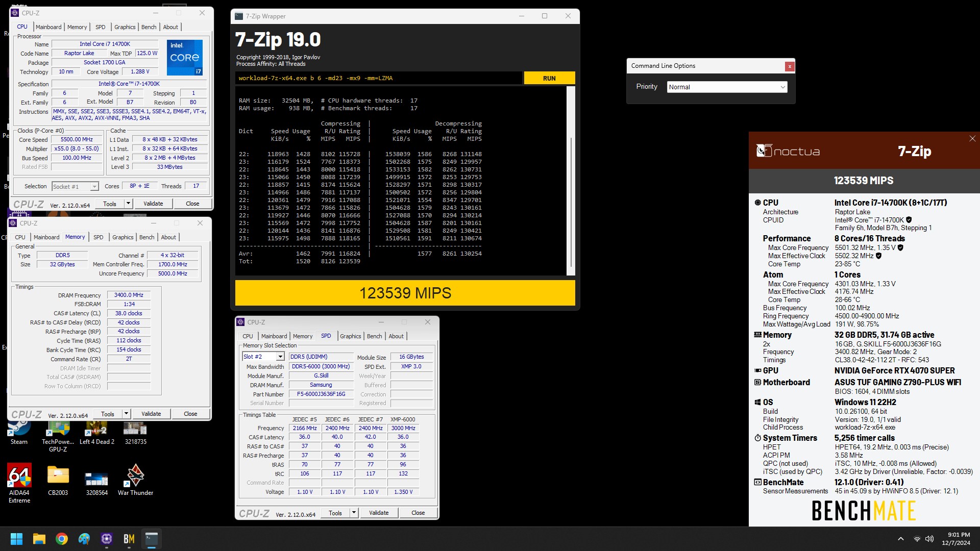980x551 pixels.
Task: Launch AIDA64 Extreme desktop icon
Action: pyautogui.click(x=19, y=483)
